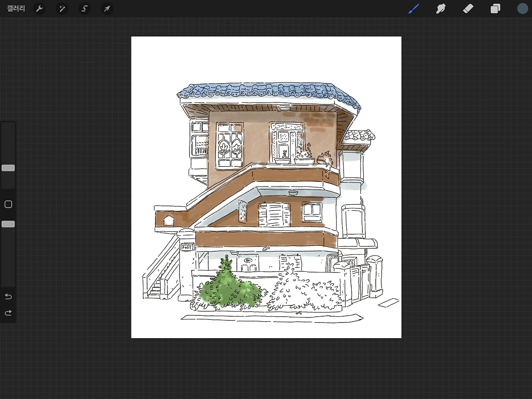Screen dimensions: 532x399
Task: Click the house illustration canvas
Action: tap(266, 187)
